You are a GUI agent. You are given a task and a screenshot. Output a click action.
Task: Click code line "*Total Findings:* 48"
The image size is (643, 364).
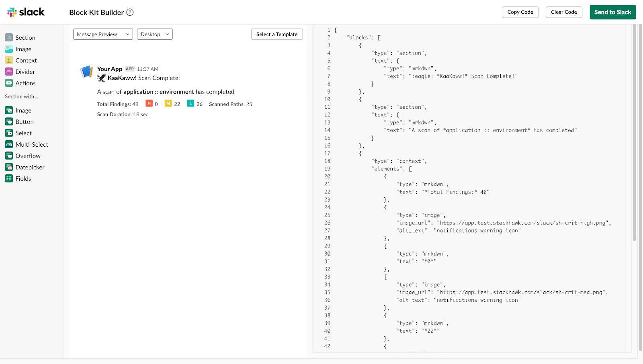click(x=443, y=192)
